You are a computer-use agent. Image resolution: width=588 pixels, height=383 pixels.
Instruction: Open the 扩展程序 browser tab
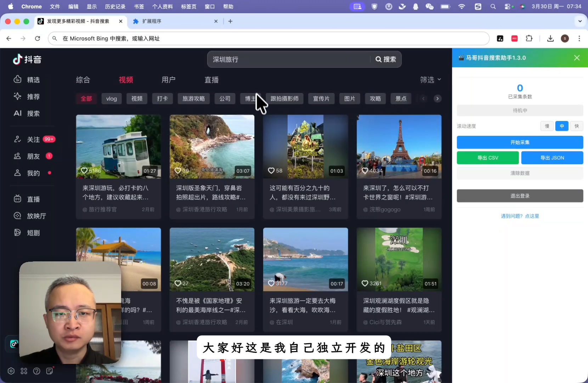click(175, 21)
